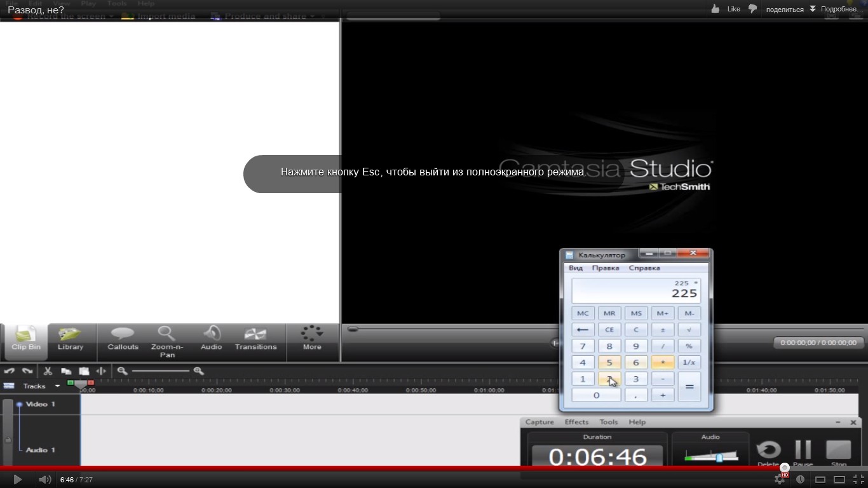868x488 pixels.
Task: Click the timeline playhead marker
Action: pyautogui.click(x=81, y=384)
